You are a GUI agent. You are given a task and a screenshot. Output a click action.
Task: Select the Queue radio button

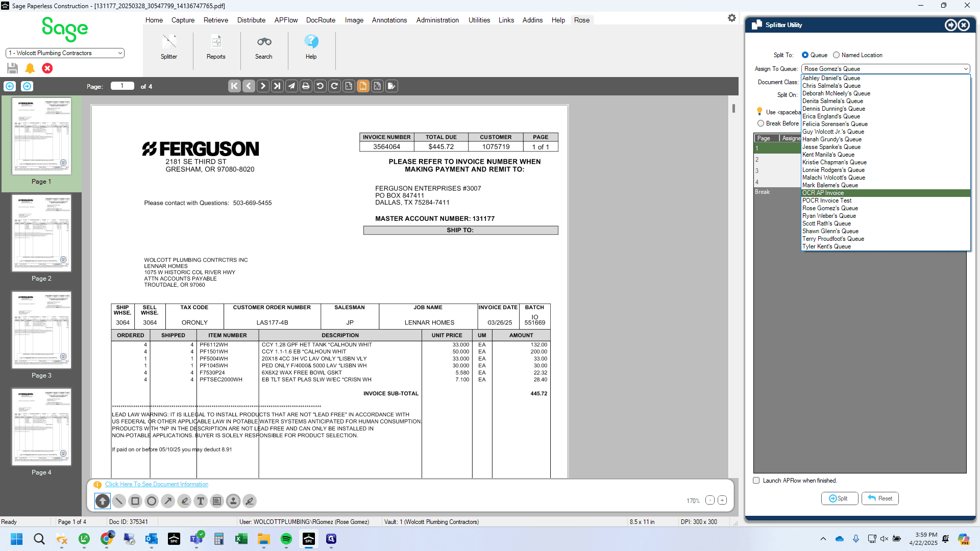coord(805,55)
